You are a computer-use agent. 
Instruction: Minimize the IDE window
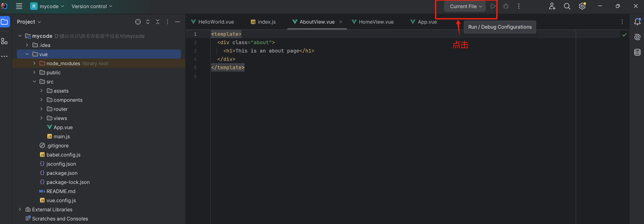tap(600, 6)
